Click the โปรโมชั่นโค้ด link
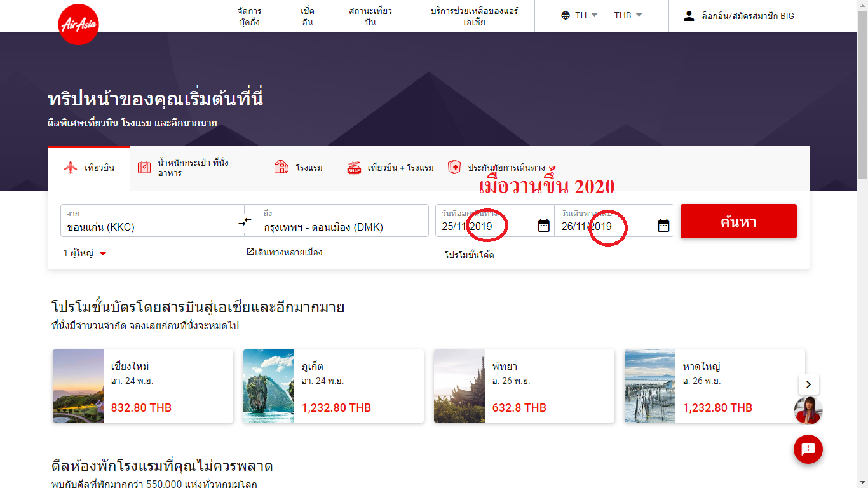This screenshot has width=868, height=488. (469, 255)
